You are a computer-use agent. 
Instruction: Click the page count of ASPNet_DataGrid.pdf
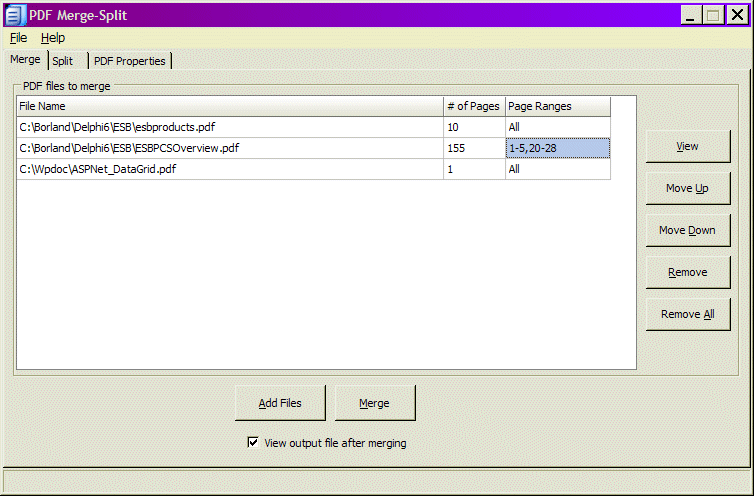(474, 169)
